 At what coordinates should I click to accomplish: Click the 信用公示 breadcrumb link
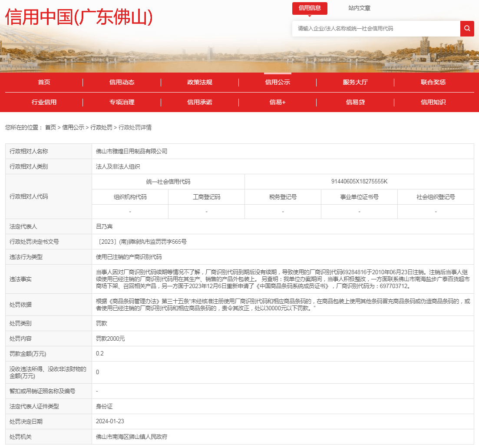pyautogui.click(x=73, y=127)
